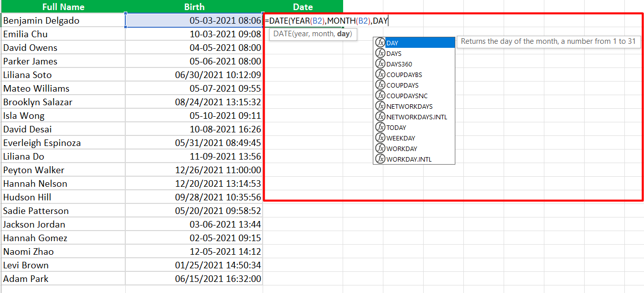Click birth date 09/28/2021 10:35:56
The height and width of the screenshot is (293, 644).
[x=194, y=197]
